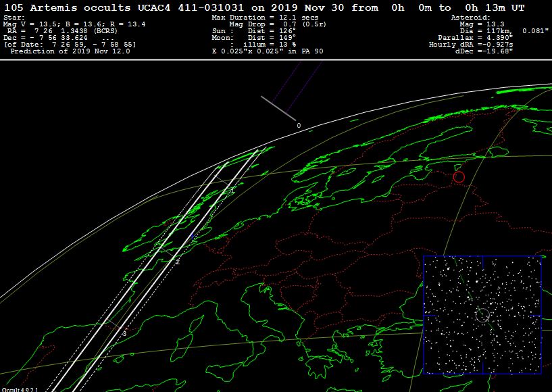
Task: Click time marker 1 on the occultation path
Action: click(232, 192)
